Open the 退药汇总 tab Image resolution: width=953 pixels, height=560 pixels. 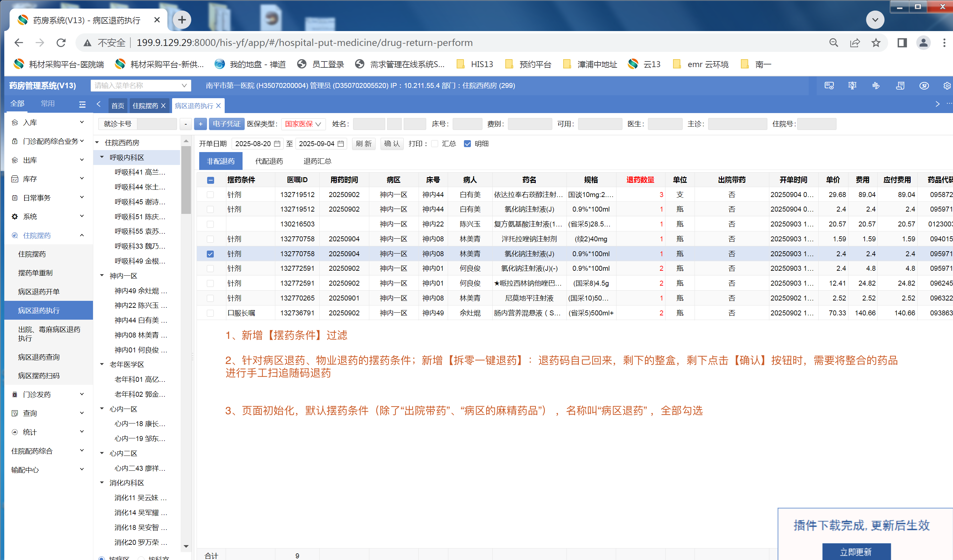pyautogui.click(x=317, y=161)
